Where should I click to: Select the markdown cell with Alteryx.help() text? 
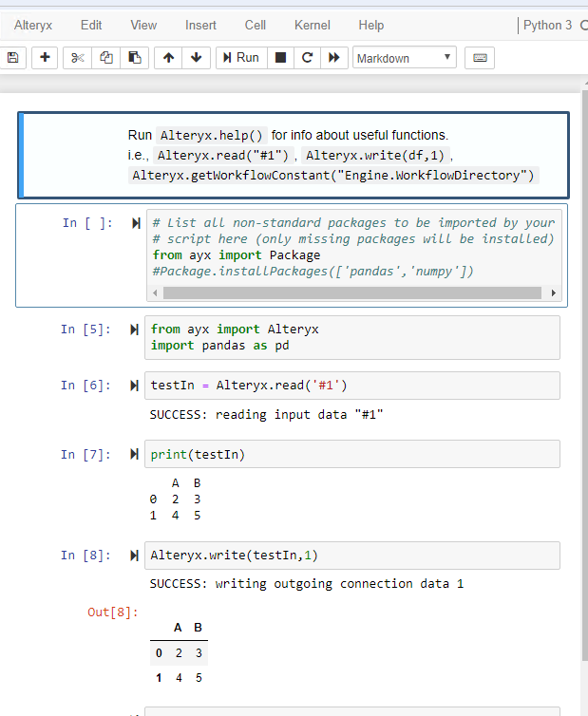coord(294,155)
